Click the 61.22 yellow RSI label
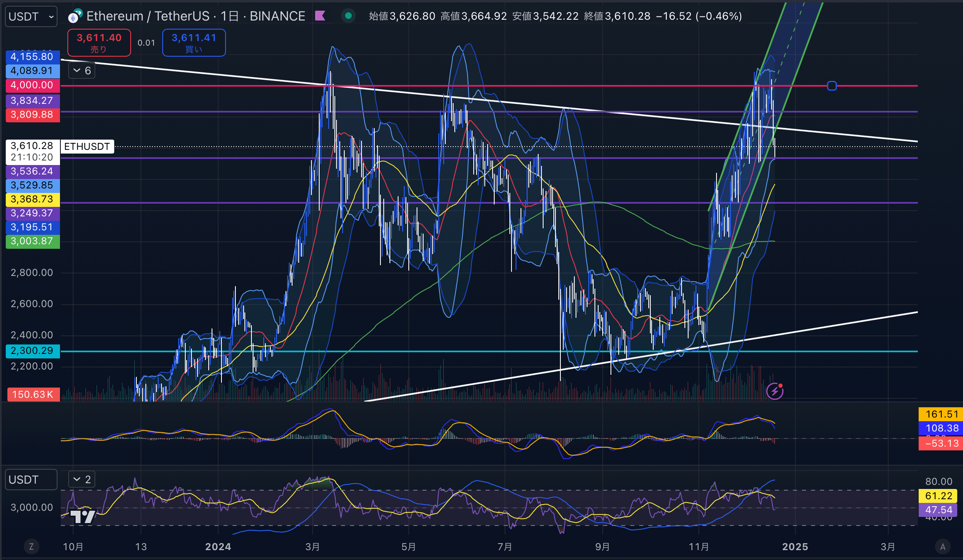The height and width of the screenshot is (560, 963). pos(938,496)
